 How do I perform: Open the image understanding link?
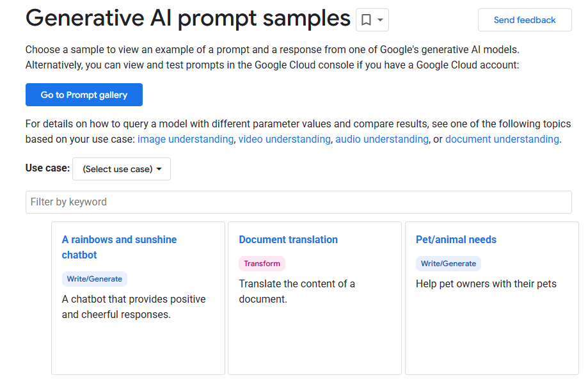[x=185, y=139]
